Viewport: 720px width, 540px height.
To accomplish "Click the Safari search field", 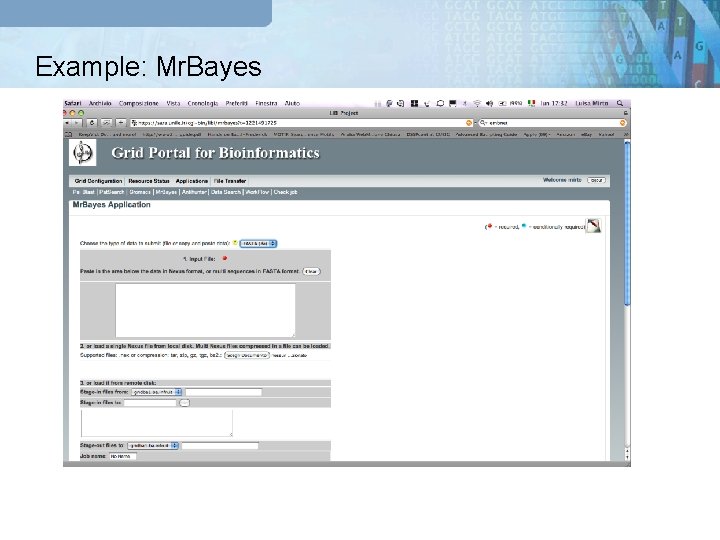I will 552,123.
